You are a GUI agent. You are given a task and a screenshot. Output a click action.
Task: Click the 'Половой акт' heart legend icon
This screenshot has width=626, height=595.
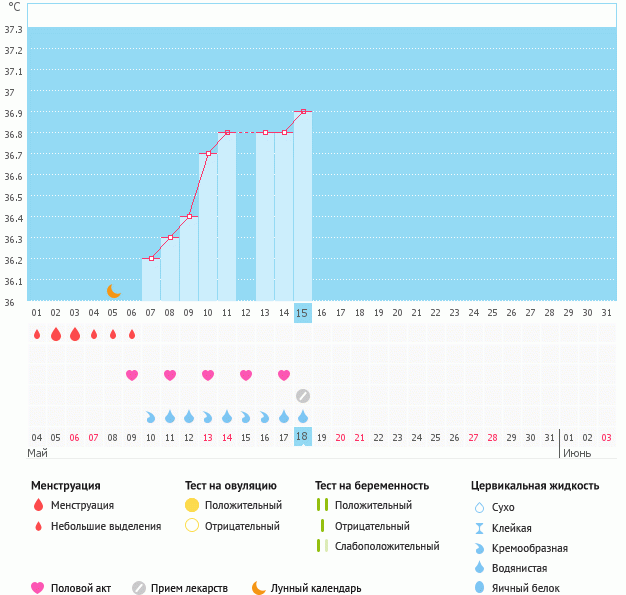click(38, 588)
